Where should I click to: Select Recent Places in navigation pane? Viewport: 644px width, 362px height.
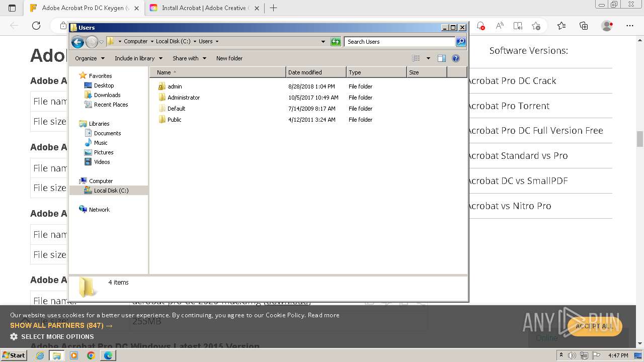point(111,105)
